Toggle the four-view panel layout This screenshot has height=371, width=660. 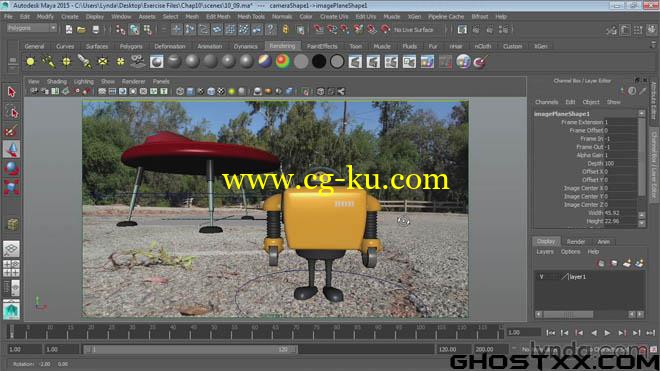pos(11,268)
